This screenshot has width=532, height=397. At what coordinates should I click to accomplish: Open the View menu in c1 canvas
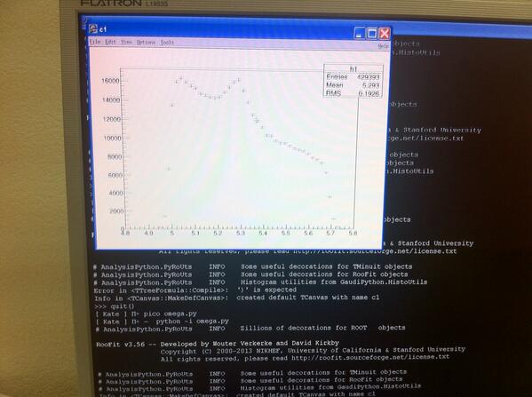point(126,42)
